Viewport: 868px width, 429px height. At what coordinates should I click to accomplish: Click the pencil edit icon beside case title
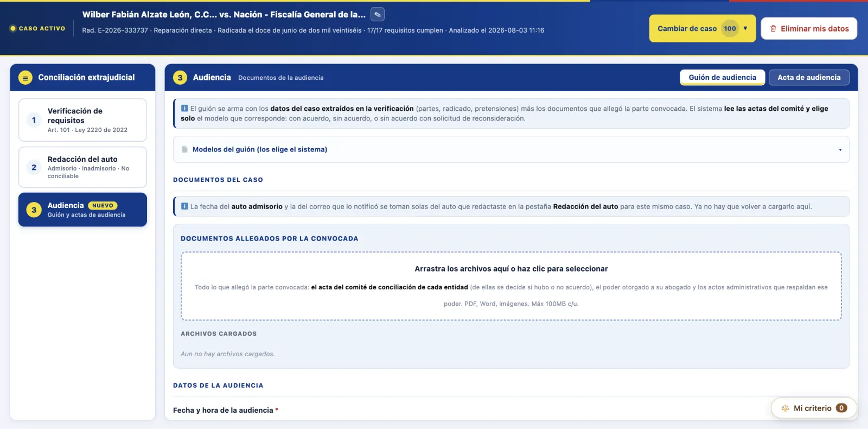tap(378, 15)
